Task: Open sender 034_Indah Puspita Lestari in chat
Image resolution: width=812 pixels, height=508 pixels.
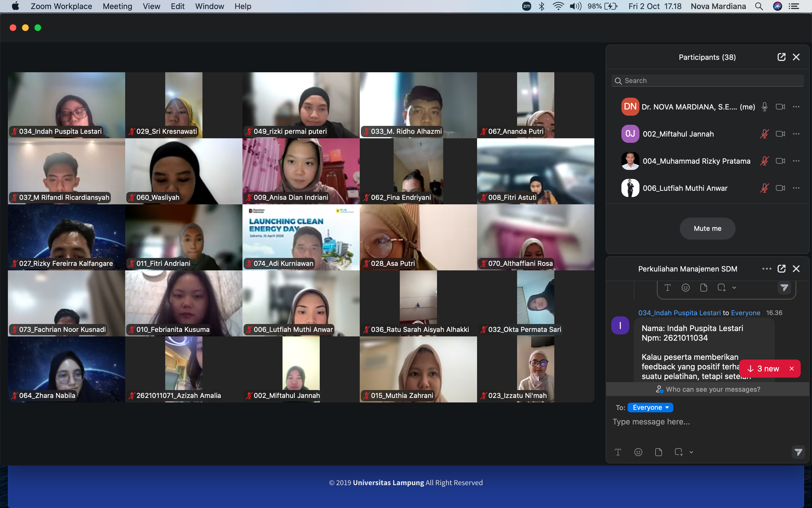Action: 679,313
